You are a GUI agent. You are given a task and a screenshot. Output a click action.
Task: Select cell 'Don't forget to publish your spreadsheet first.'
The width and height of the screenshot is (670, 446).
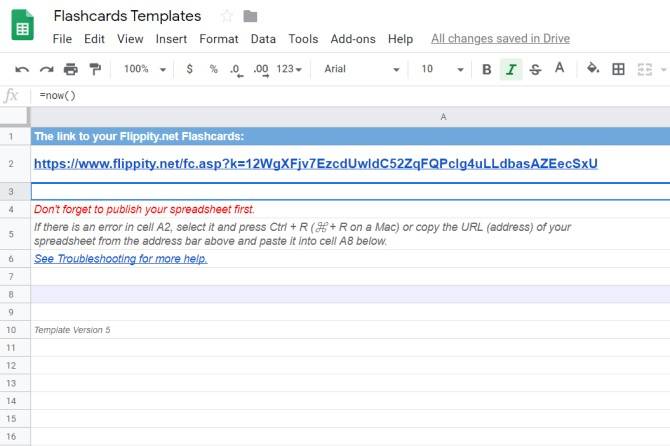(x=350, y=209)
